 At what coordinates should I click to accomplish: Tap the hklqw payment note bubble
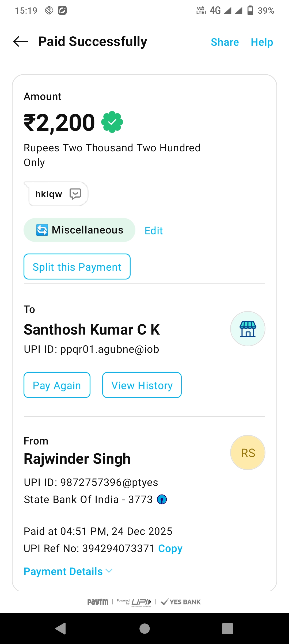pos(49,194)
